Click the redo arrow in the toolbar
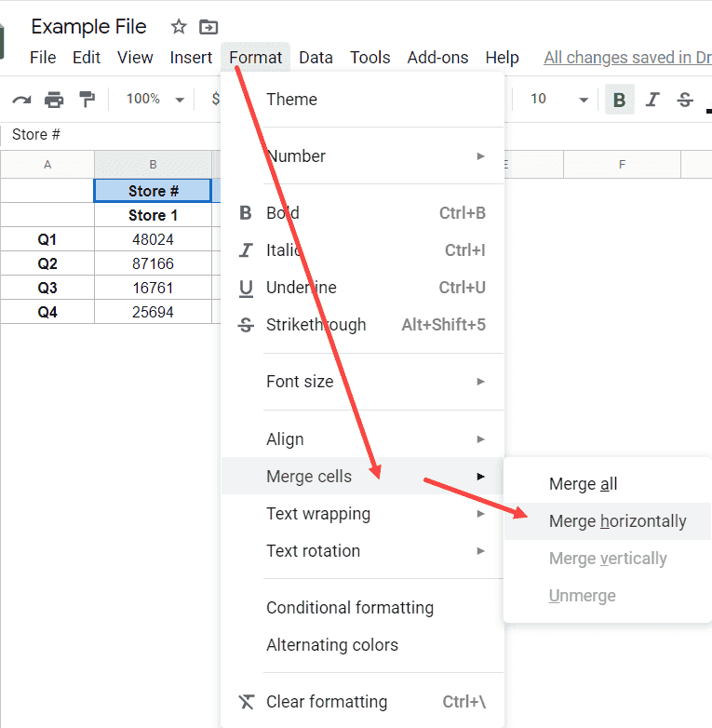 coord(20,100)
